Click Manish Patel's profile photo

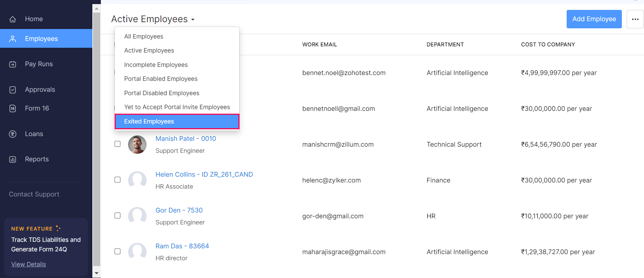click(137, 145)
